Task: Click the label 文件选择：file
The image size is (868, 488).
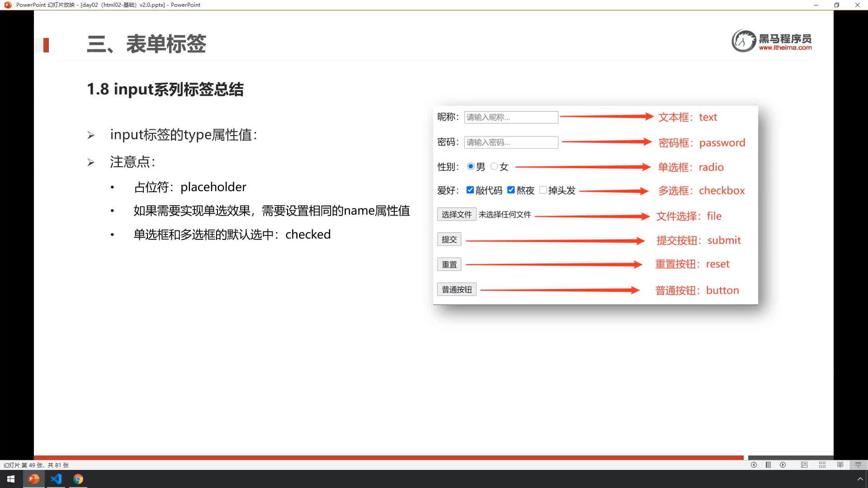Action: pyautogui.click(x=689, y=216)
